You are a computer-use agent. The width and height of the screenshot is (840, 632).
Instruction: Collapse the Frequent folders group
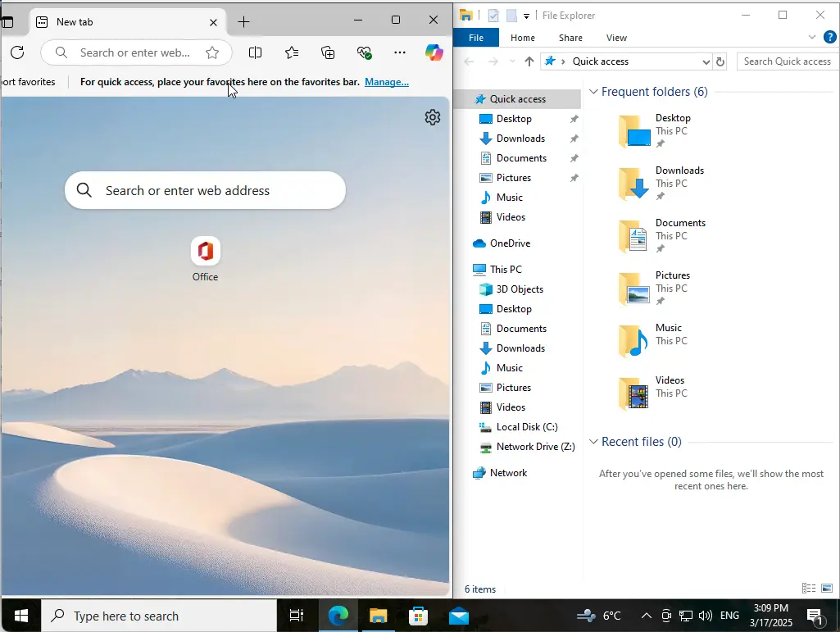[x=593, y=92]
